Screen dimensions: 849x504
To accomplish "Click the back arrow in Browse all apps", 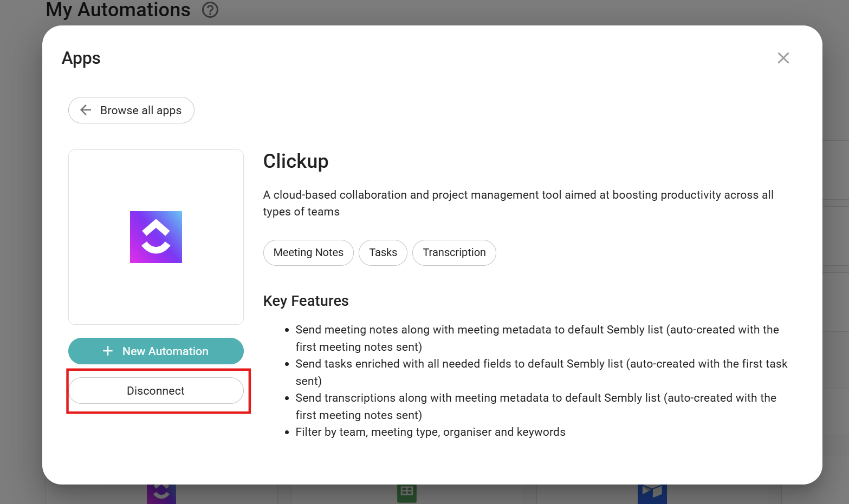I will click(x=86, y=110).
